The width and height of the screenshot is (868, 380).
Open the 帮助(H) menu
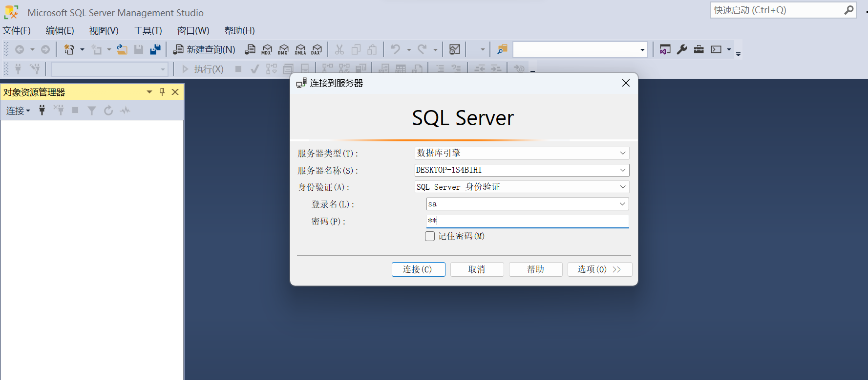(240, 31)
